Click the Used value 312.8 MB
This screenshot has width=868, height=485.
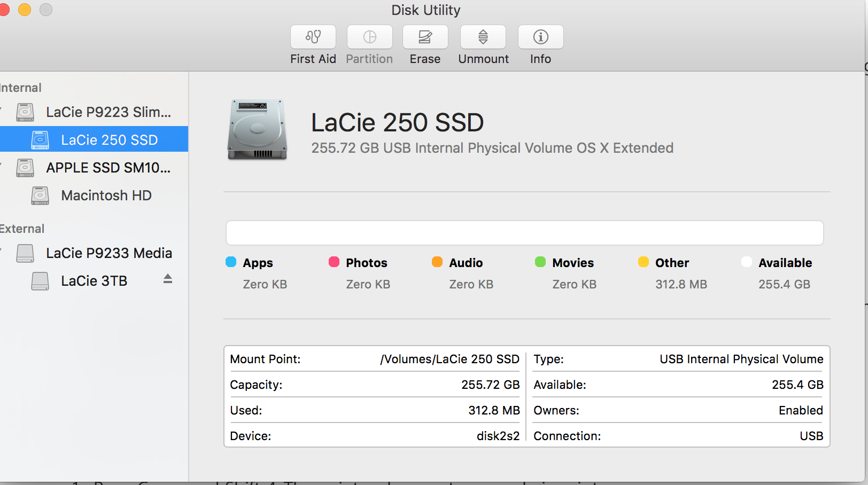coord(494,410)
